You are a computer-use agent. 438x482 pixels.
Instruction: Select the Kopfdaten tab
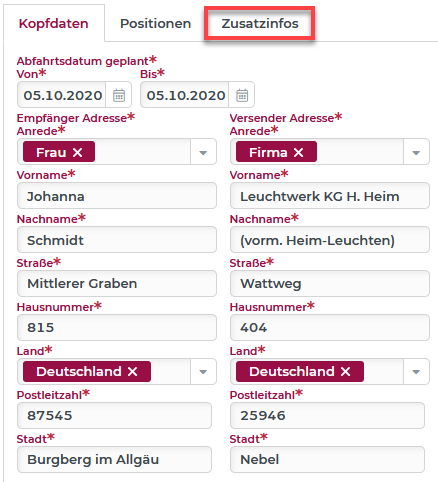coord(54,23)
